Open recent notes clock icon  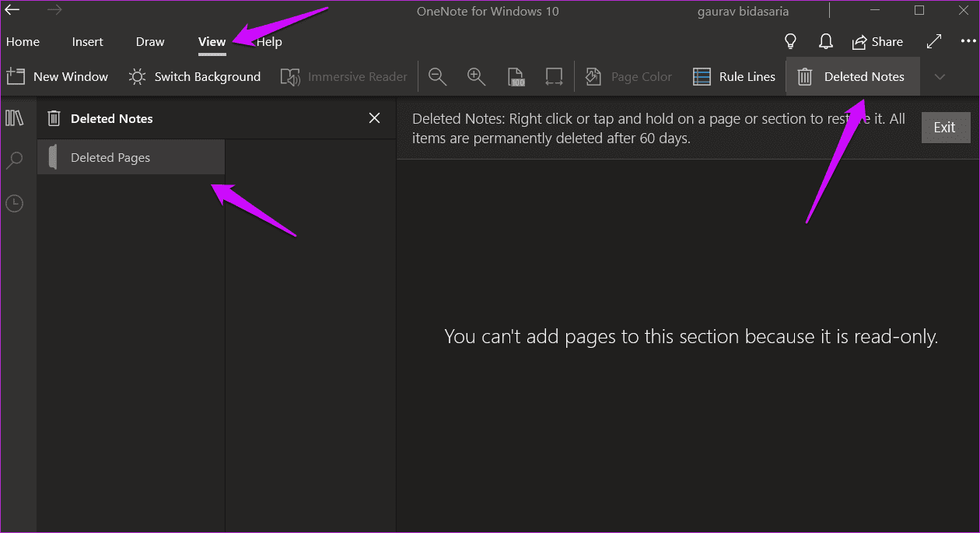click(x=15, y=204)
